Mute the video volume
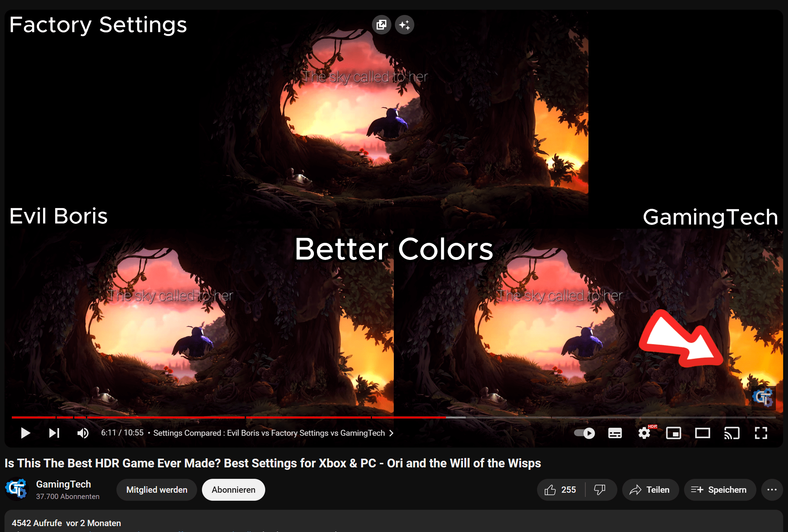Image resolution: width=788 pixels, height=532 pixels. 83,433
